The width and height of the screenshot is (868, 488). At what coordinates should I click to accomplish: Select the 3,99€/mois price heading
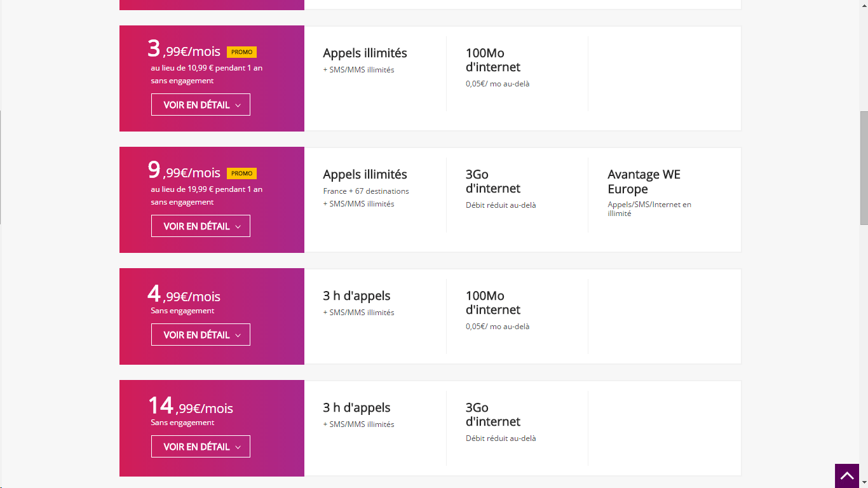point(184,50)
